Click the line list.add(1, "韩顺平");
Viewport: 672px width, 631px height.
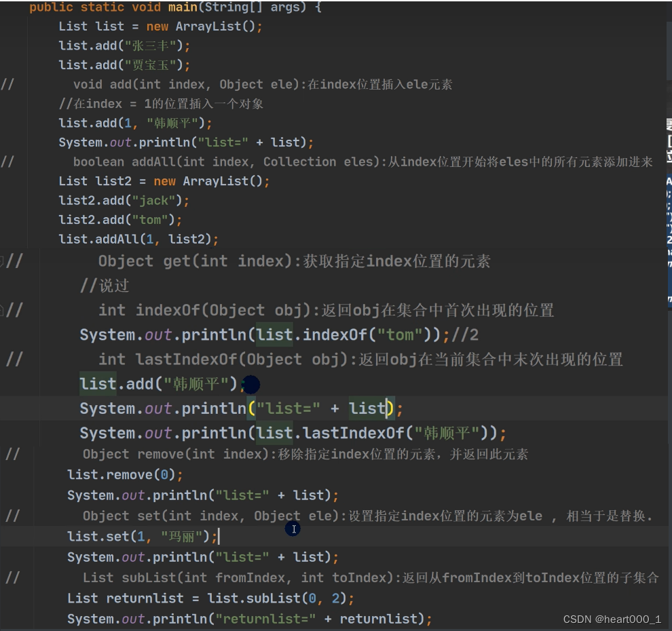tap(135, 123)
